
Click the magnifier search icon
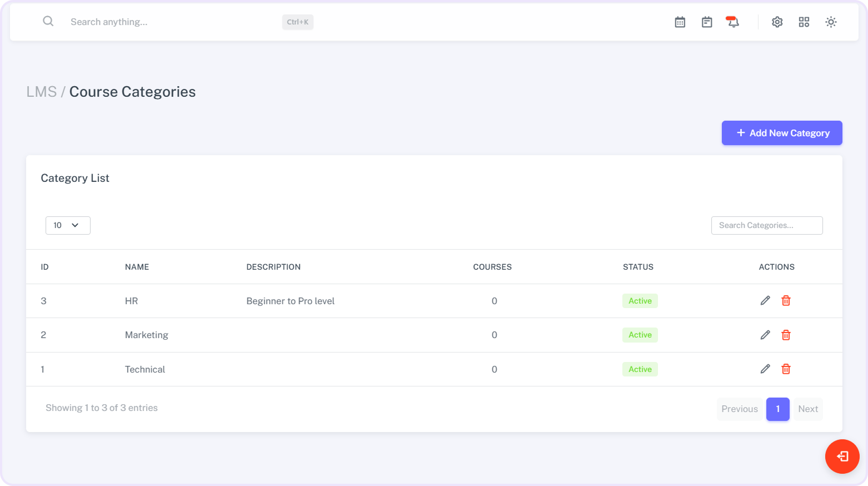pos(48,22)
